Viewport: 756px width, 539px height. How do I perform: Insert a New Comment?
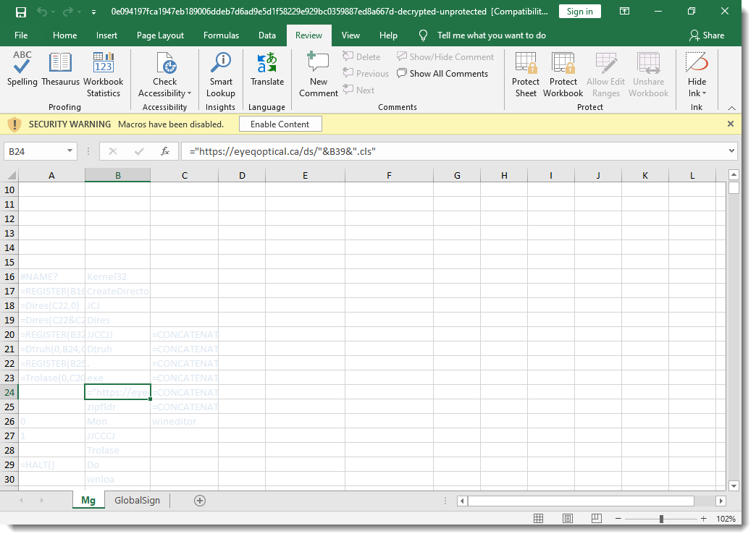[x=319, y=75]
